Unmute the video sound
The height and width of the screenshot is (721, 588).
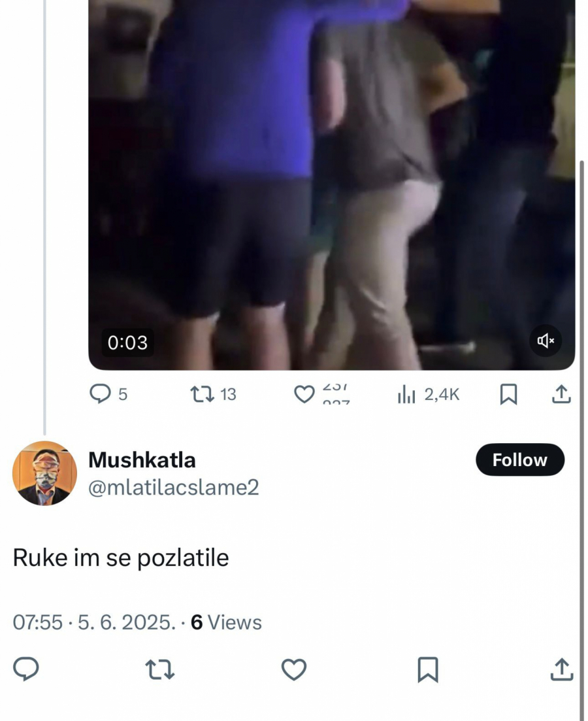point(546,341)
